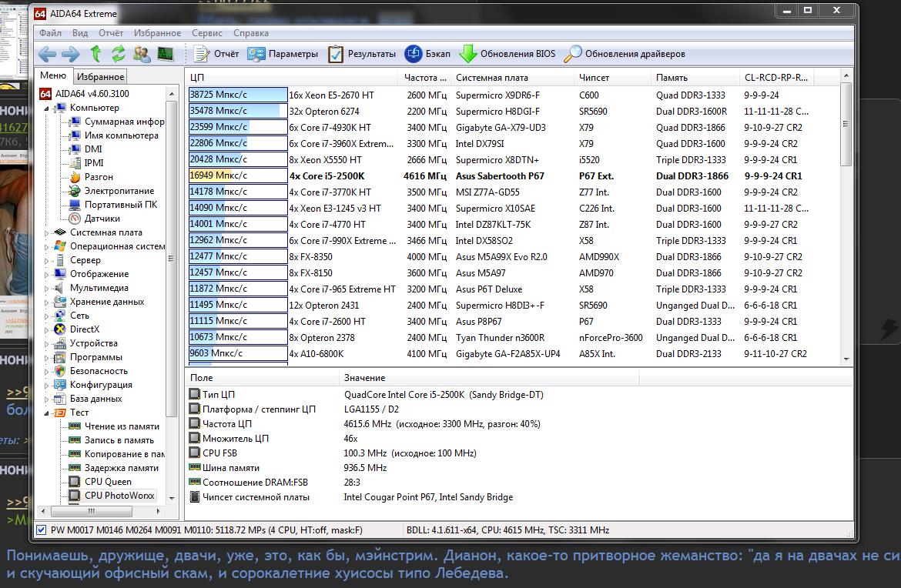Expand the Системная плата node
Viewport: 901px width, 588px height.
point(46,232)
